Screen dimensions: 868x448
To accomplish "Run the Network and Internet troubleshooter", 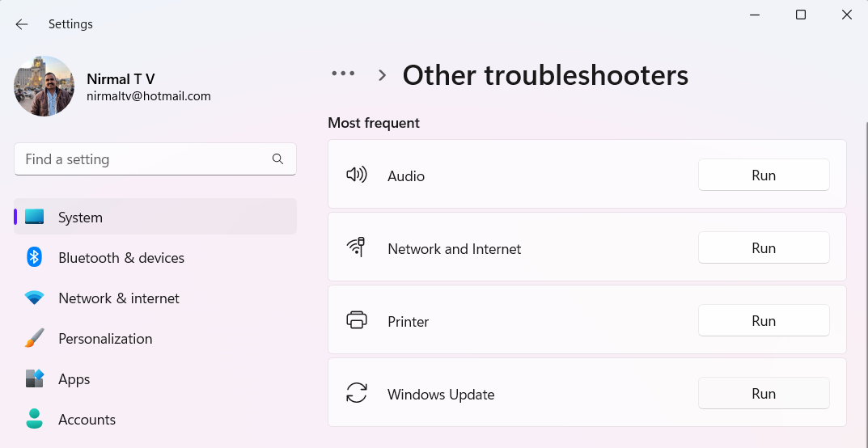I will click(764, 247).
